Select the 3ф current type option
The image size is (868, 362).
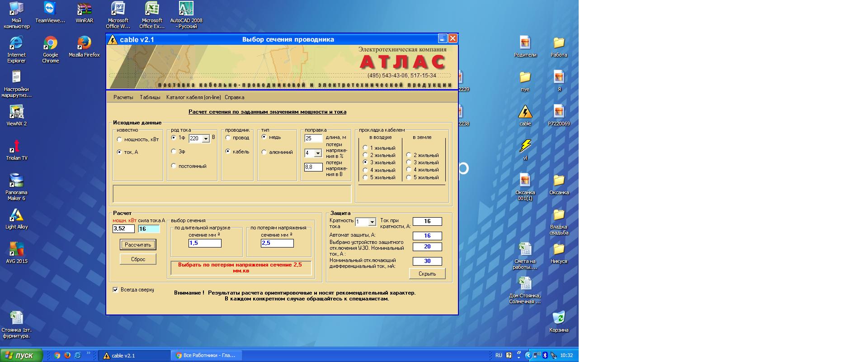coord(174,152)
